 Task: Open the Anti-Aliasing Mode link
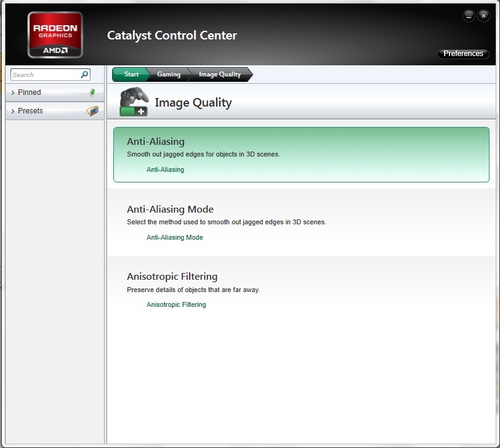[x=175, y=237]
